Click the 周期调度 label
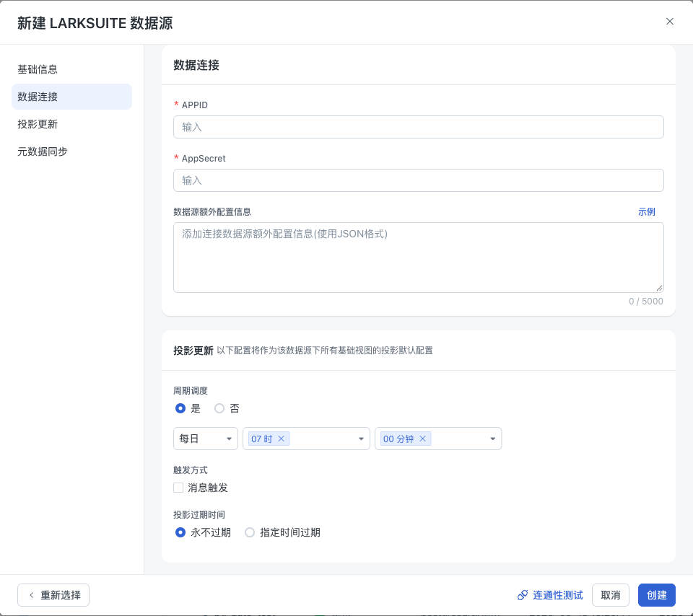The image size is (693, 616). tap(191, 391)
